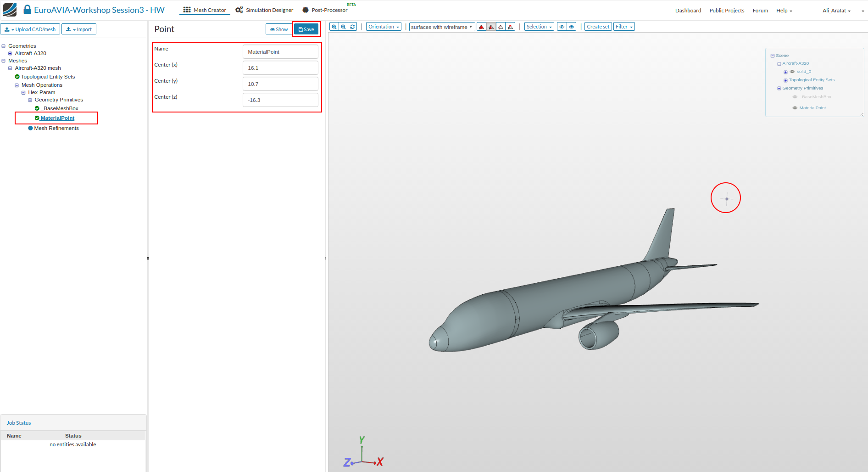The image size is (868, 472).
Task: Collapse the Scene node in the viewer tree
Action: (773, 56)
